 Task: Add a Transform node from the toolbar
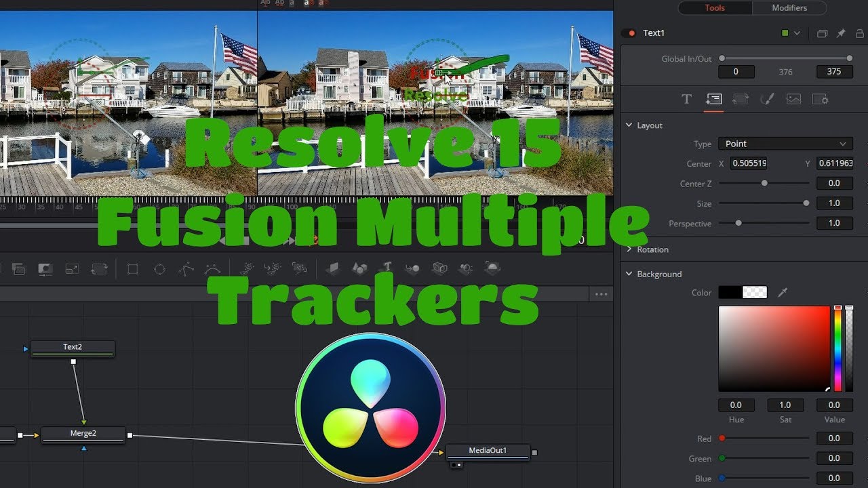pos(99,269)
